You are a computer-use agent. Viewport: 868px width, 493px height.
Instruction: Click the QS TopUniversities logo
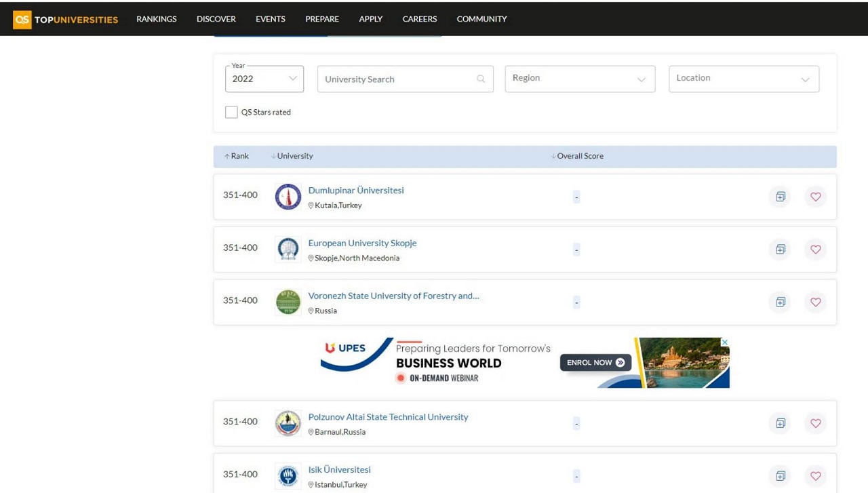click(x=66, y=19)
